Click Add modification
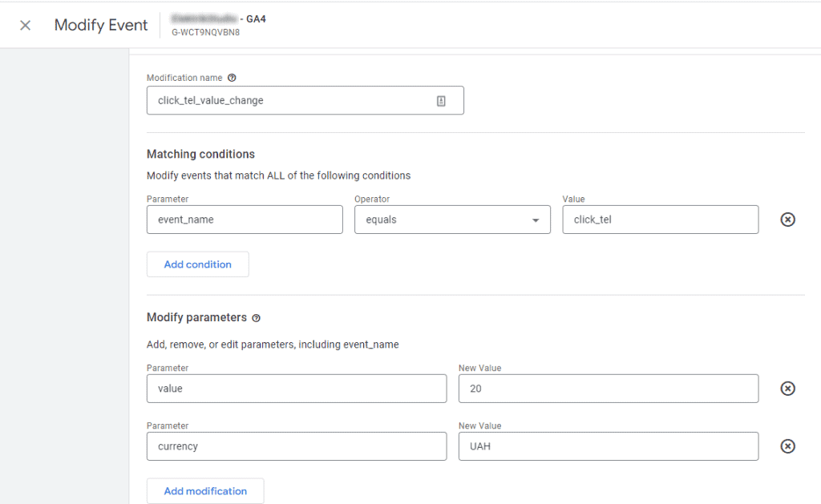Image resolution: width=821 pixels, height=504 pixels. pyautogui.click(x=204, y=490)
